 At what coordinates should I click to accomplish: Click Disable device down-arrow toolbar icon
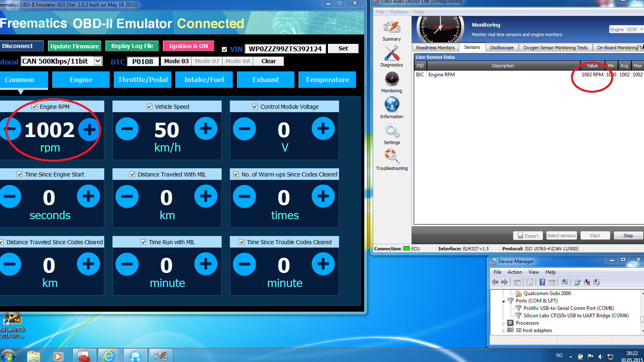tap(596, 282)
